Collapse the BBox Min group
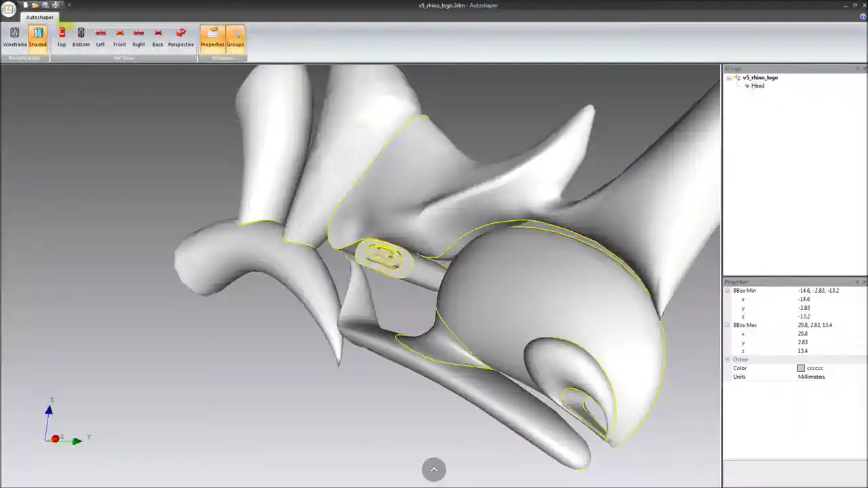 point(726,290)
